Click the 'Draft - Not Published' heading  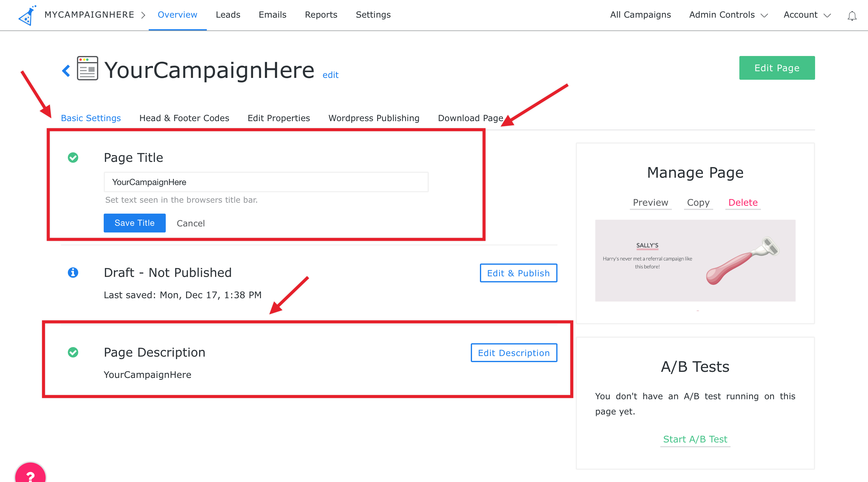click(x=168, y=272)
